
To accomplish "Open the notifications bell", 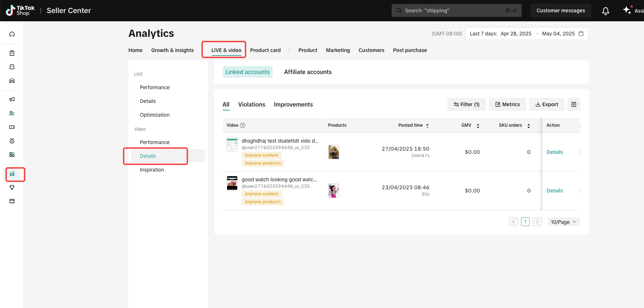I will pos(605,11).
